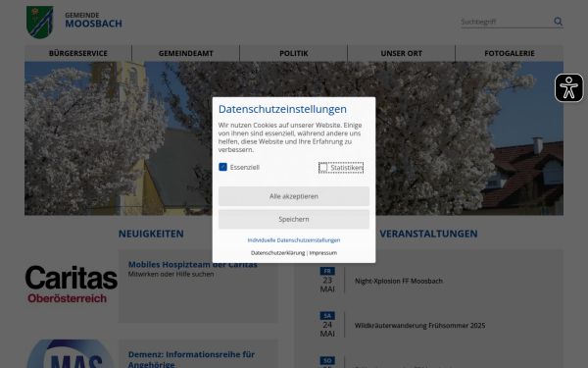588x368 pixels.
Task: Open the Impressum link
Action: pyautogui.click(x=322, y=253)
